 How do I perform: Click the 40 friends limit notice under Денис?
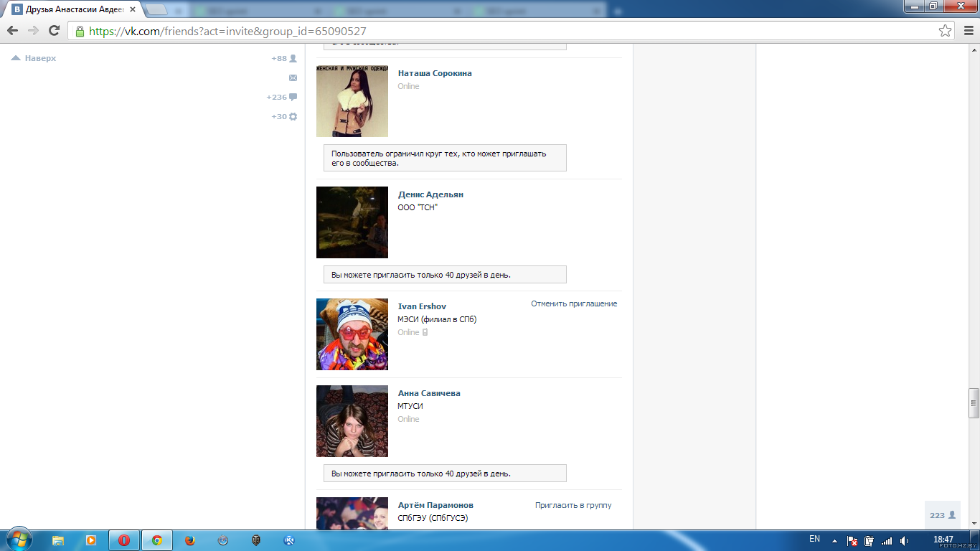pos(445,275)
